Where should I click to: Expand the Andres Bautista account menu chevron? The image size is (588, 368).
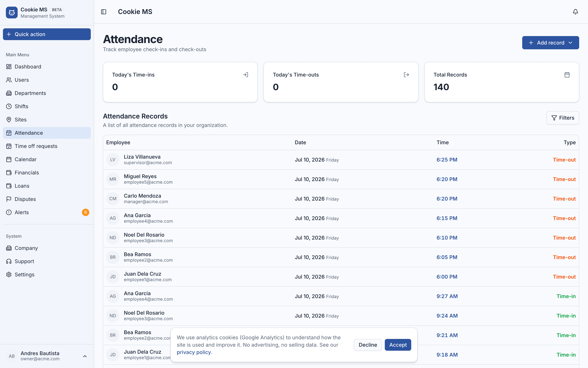pos(85,356)
